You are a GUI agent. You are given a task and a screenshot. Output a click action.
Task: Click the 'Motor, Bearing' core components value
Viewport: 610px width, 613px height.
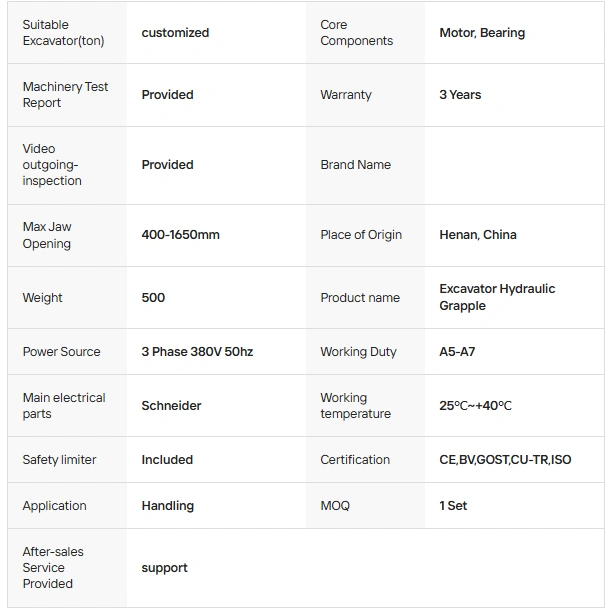(482, 33)
